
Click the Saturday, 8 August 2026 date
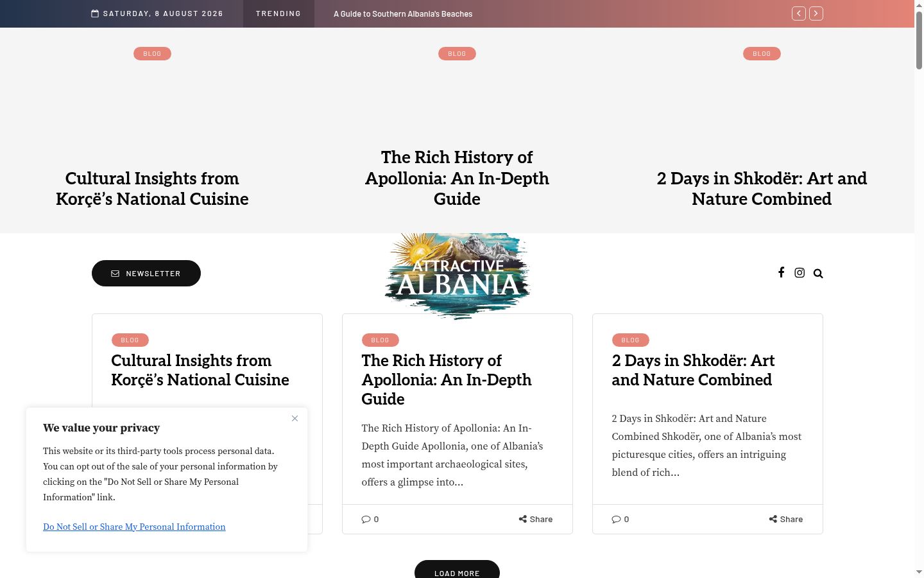coord(163,13)
